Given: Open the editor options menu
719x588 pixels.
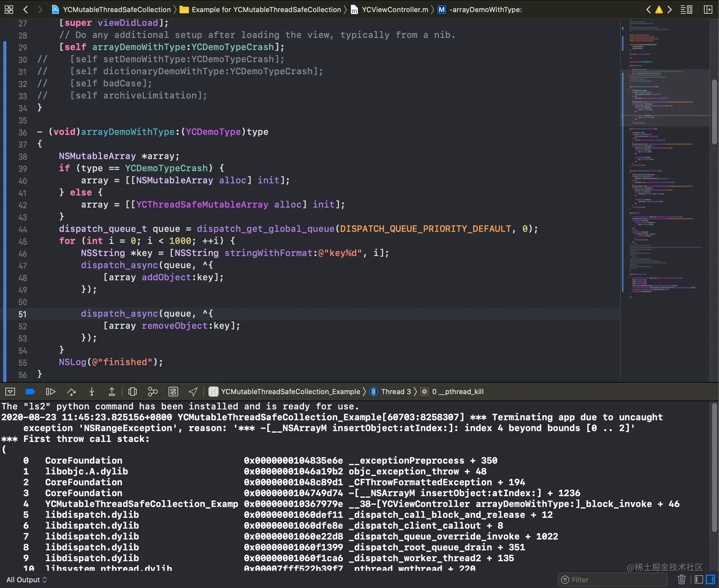Looking at the screenshot, I should 686,10.
